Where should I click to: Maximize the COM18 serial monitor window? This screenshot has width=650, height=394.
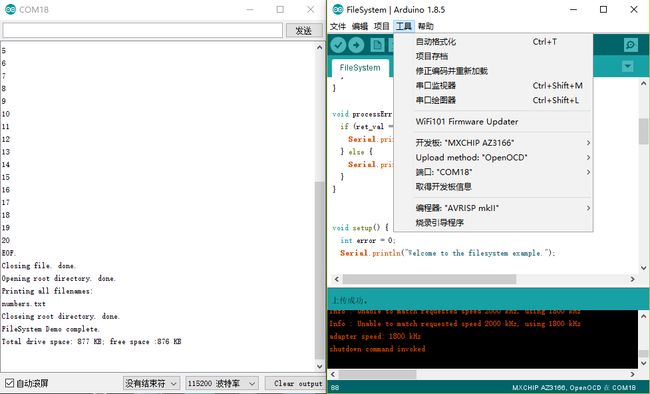tap(280, 9)
